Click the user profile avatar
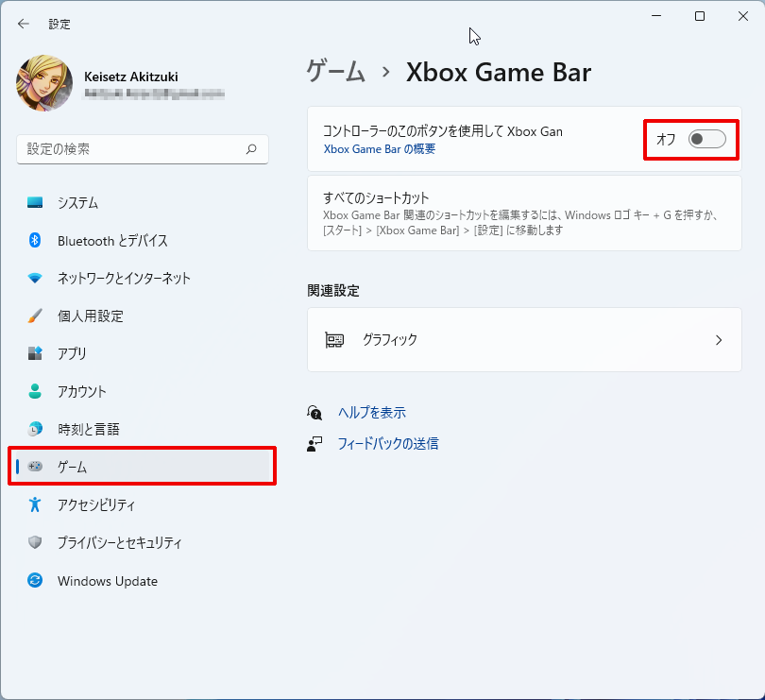Viewport: 765px width, 700px height. [44, 83]
